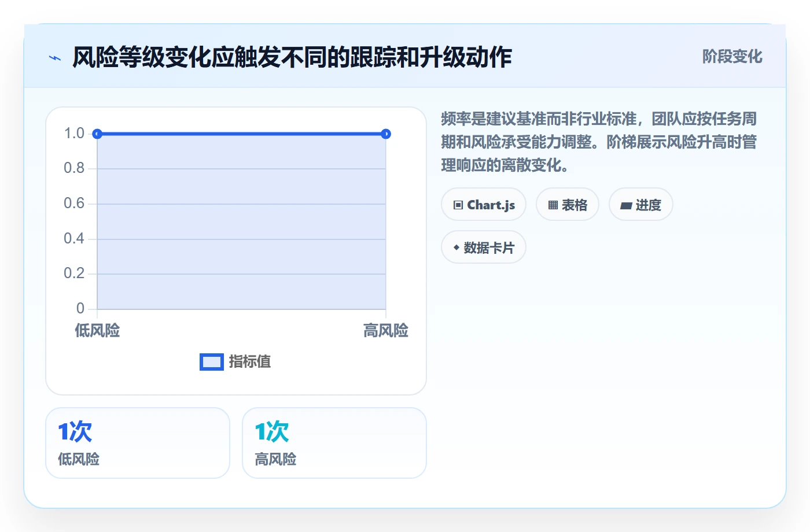Image resolution: width=810 pixels, height=532 pixels.
Task: Click the chart data point at 低风险
Action: pyautogui.click(x=97, y=134)
